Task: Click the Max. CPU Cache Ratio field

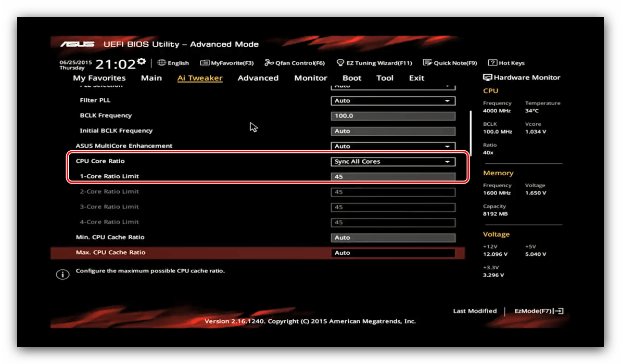Action: [x=393, y=253]
